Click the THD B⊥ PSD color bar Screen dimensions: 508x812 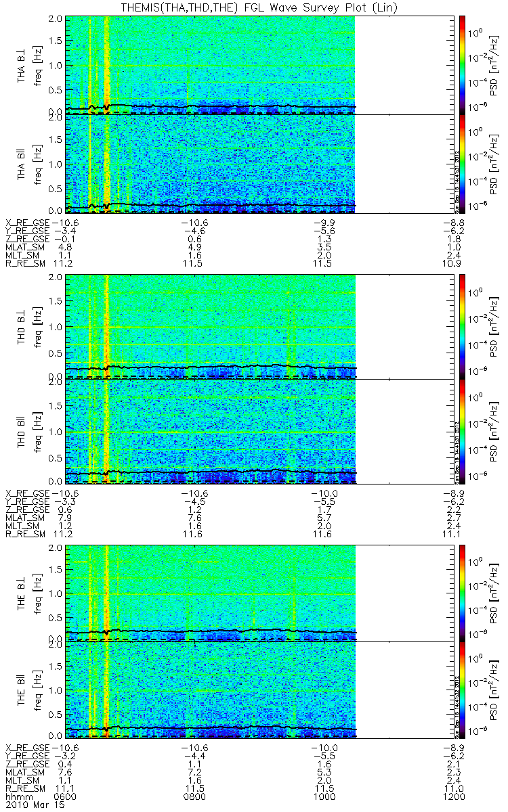pyautogui.click(x=461, y=326)
